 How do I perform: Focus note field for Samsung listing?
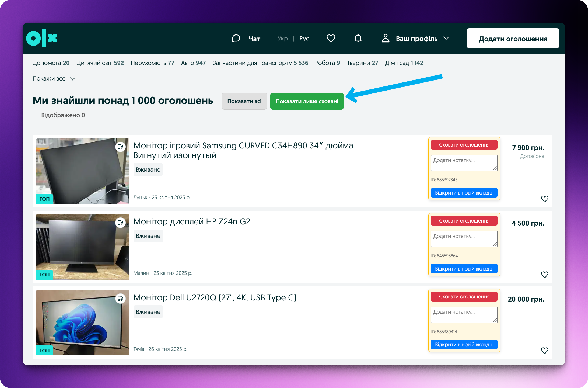click(x=464, y=163)
